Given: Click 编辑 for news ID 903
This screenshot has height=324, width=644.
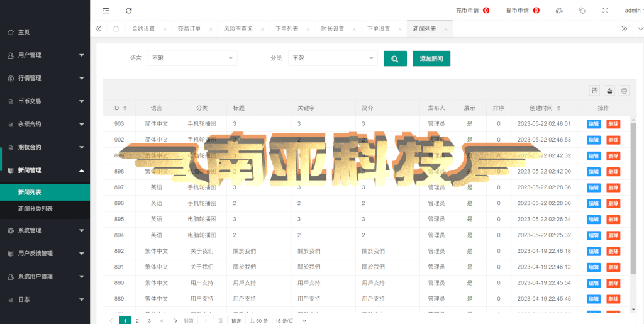Looking at the screenshot, I should pos(594,124).
